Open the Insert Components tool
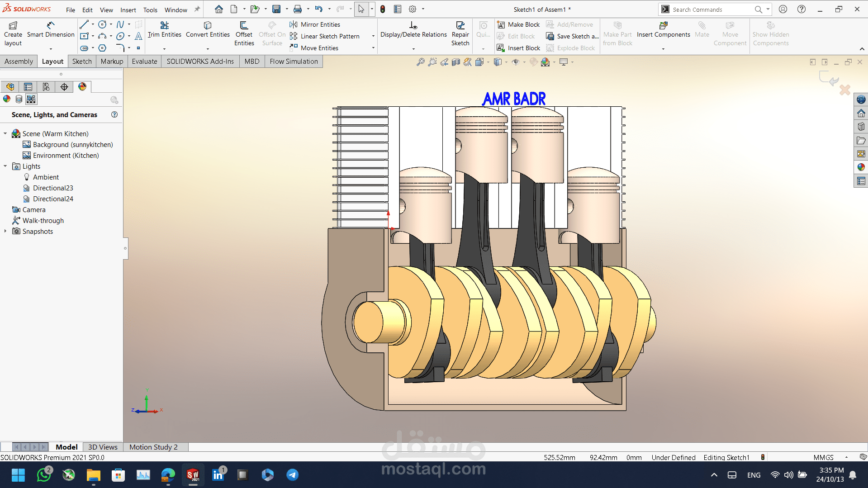868x488 pixels. [663, 29]
